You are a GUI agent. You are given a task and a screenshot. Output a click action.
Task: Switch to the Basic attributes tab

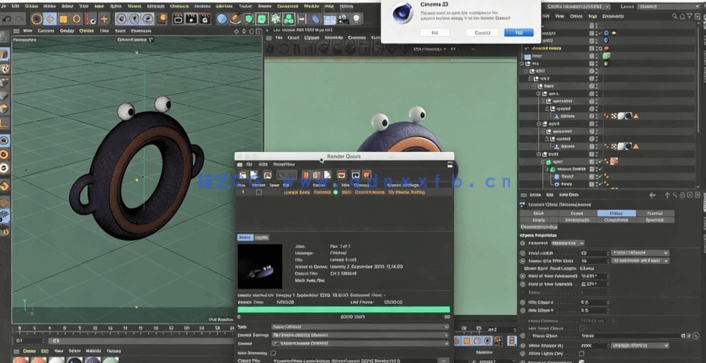point(539,213)
